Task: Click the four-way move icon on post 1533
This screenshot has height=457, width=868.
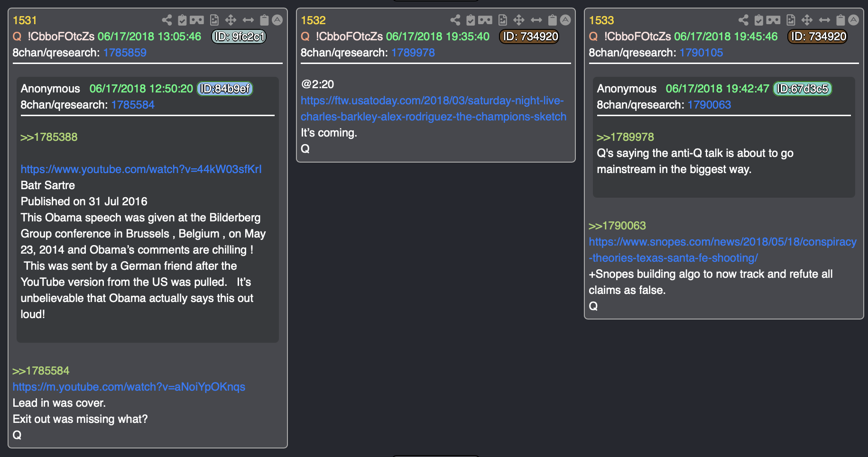Action: [x=807, y=20]
